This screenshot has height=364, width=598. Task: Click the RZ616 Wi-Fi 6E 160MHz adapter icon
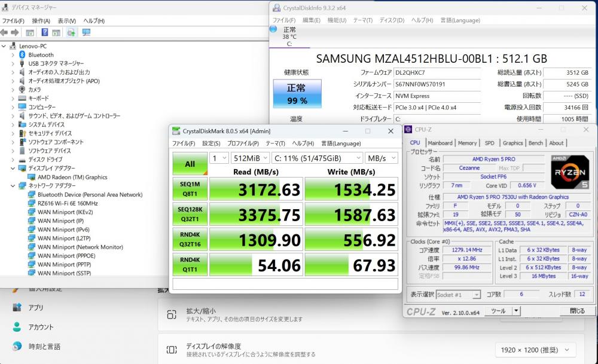pos(31,204)
